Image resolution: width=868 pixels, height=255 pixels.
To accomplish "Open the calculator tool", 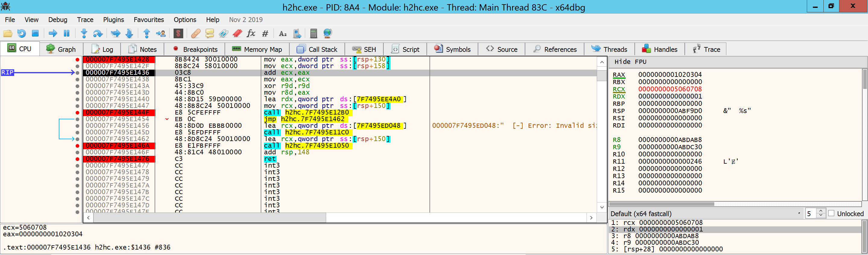I will [x=313, y=33].
